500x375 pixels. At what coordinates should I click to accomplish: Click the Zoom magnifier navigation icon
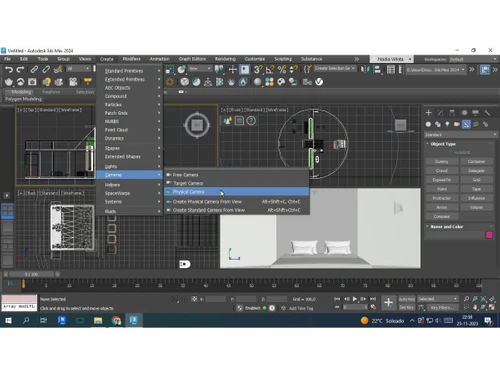[466, 299]
